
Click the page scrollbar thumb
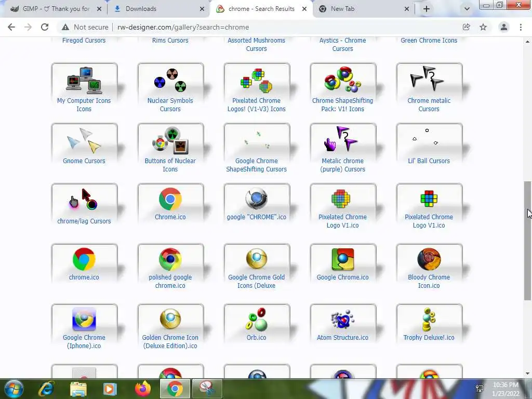pyautogui.click(x=527, y=241)
